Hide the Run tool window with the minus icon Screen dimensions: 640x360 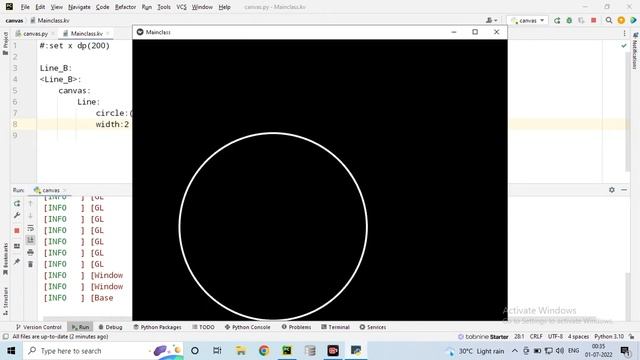[x=624, y=190]
